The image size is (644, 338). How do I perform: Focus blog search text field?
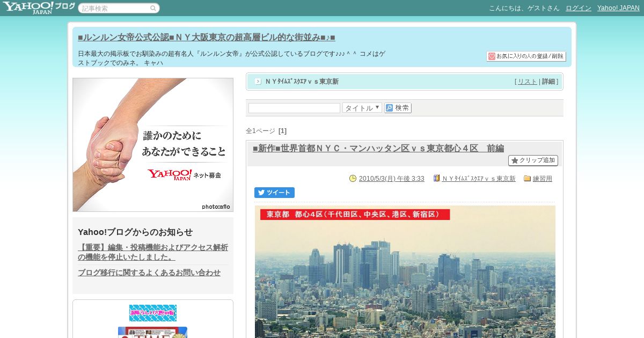click(x=294, y=108)
